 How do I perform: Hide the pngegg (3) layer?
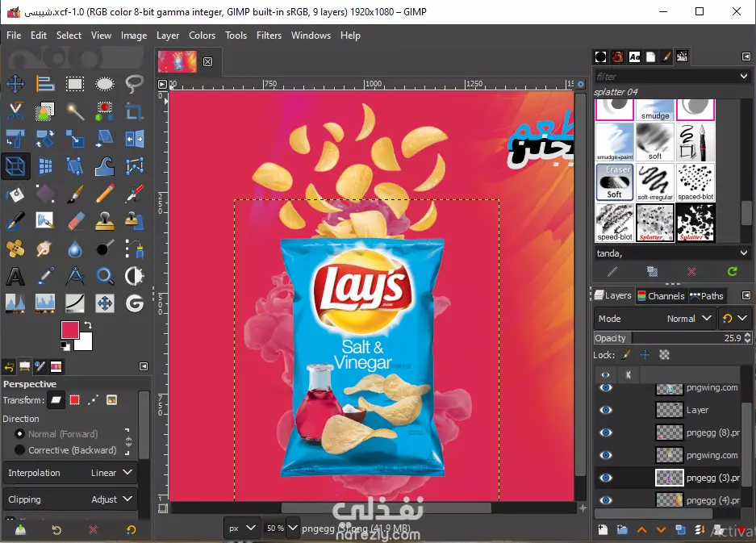606,478
